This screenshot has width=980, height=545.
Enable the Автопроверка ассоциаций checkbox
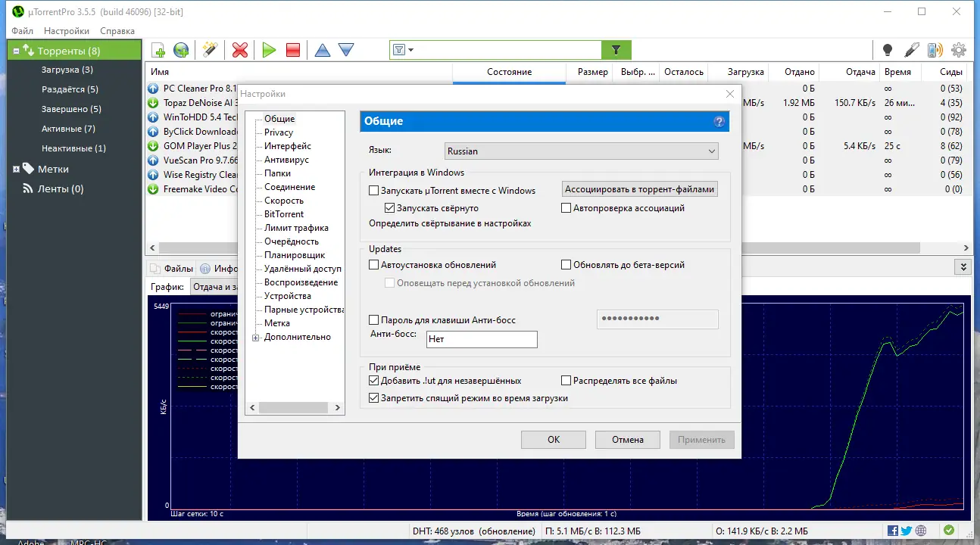coord(566,208)
